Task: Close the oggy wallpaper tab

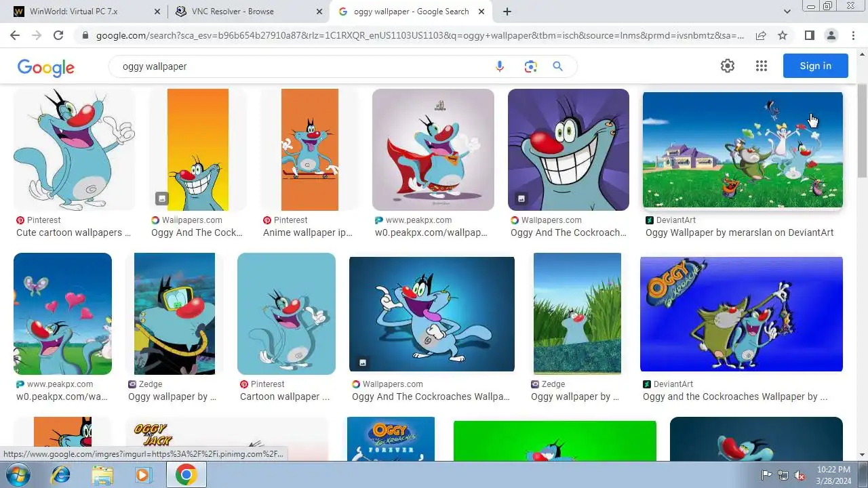Action: [x=481, y=12]
